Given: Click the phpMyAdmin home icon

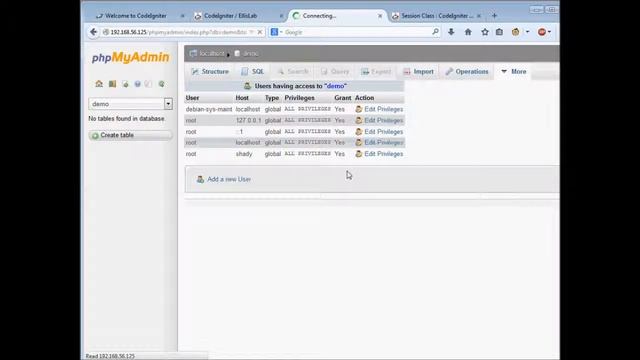Looking at the screenshot, I should [99, 84].
